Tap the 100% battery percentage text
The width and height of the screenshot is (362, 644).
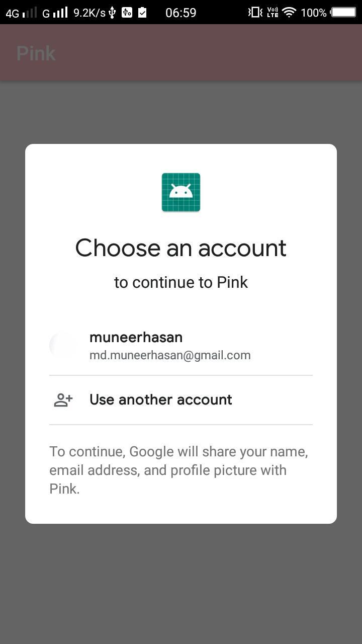(314, 13)
